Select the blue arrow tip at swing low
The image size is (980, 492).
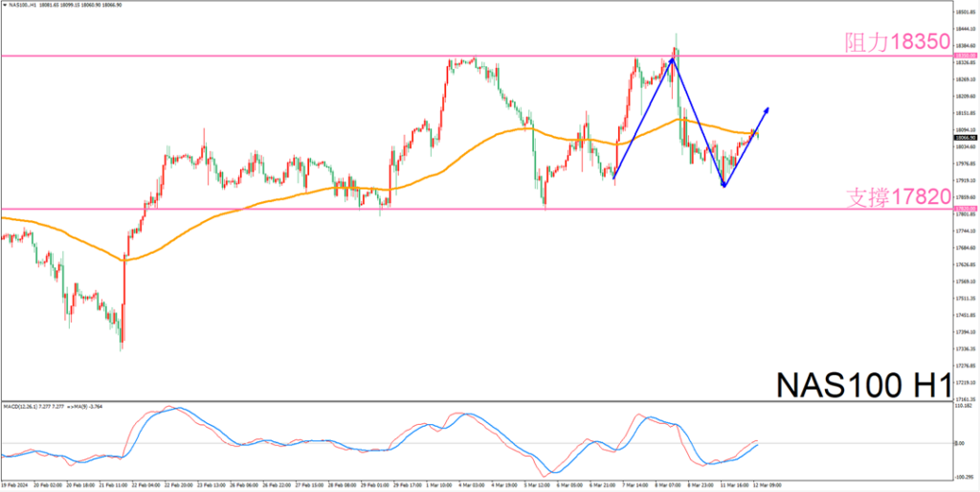[x=724, y=185]
